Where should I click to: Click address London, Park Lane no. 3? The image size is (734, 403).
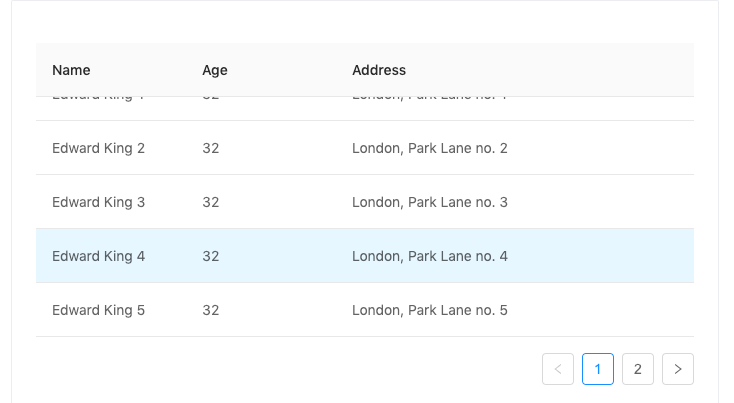(430, 202)
